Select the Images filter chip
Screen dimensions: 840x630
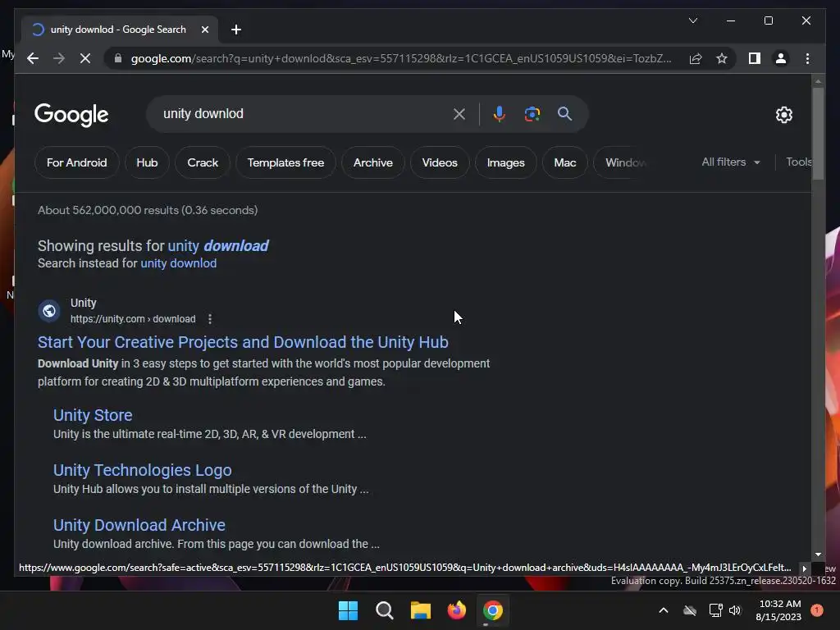505,162
